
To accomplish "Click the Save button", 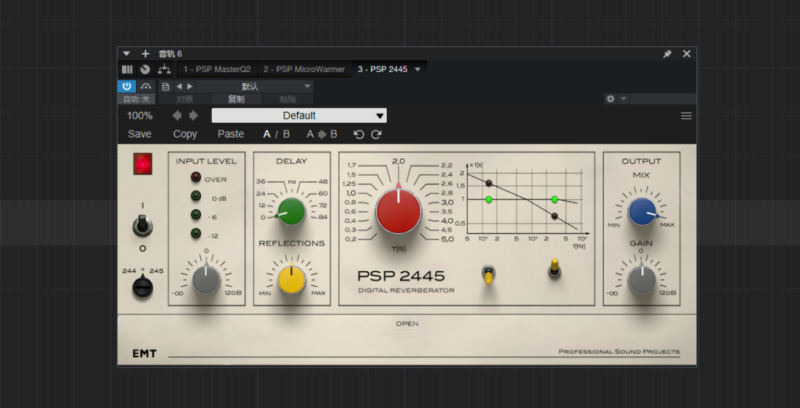I will (140, 134).
